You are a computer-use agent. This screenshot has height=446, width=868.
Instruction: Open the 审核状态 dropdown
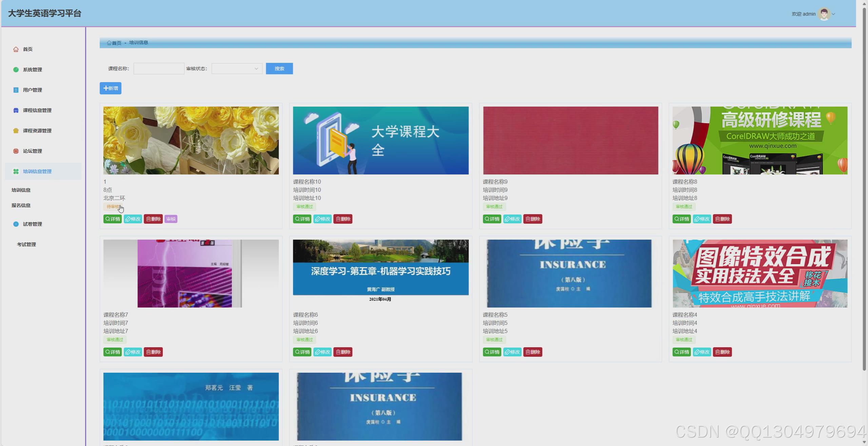click(236, 68)
